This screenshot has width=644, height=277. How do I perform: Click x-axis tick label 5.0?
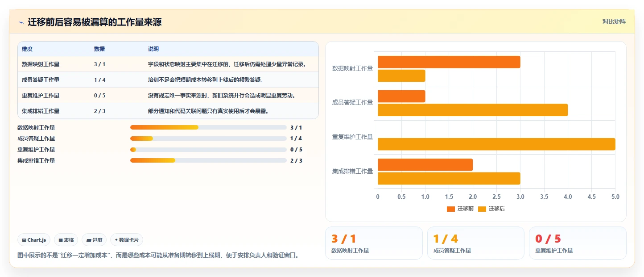pyautogui.click(x=615, y=197)
